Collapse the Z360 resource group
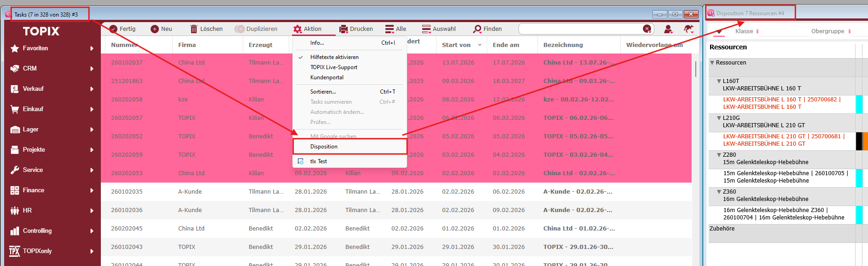This screenshot has width=868, height=266. [x=719, y=192]
